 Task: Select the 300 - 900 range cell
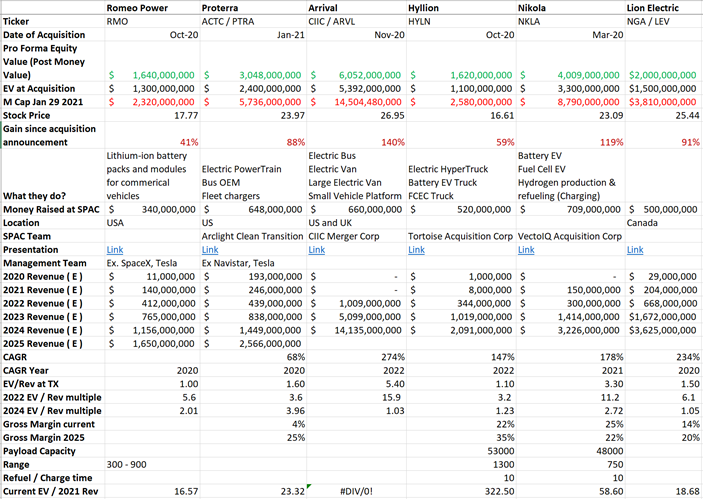point(152,464)
